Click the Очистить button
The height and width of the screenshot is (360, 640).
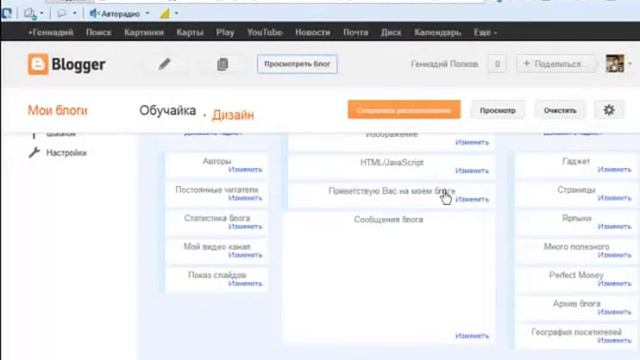pyautogui.click(x=560, y=110)
